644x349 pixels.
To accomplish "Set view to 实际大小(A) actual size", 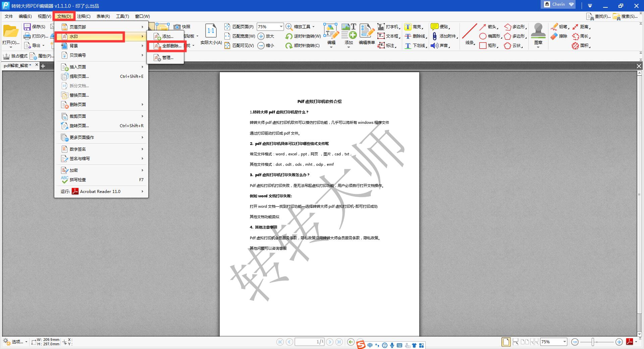I will point(211,34).
